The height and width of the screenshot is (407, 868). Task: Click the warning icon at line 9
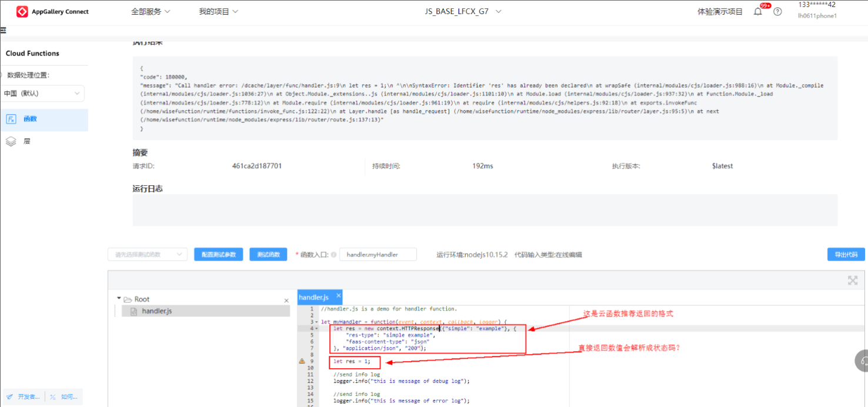[302, 361]
